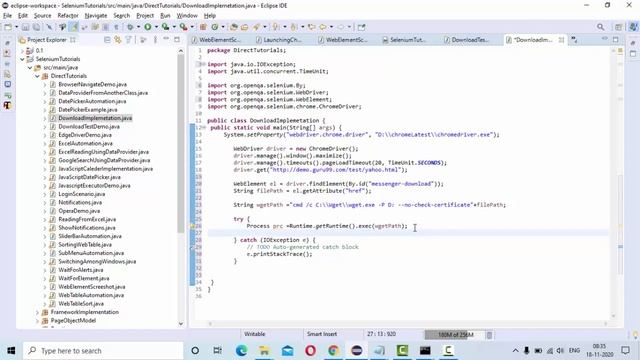Click the Coverage run icon in toolbar

tap(165, 27)
